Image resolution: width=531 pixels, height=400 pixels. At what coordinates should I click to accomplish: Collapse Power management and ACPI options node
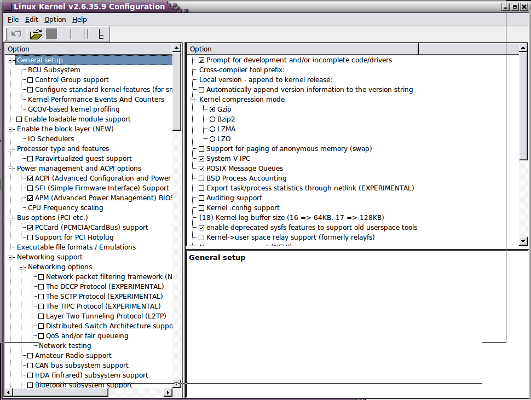(x=11, y=168)
